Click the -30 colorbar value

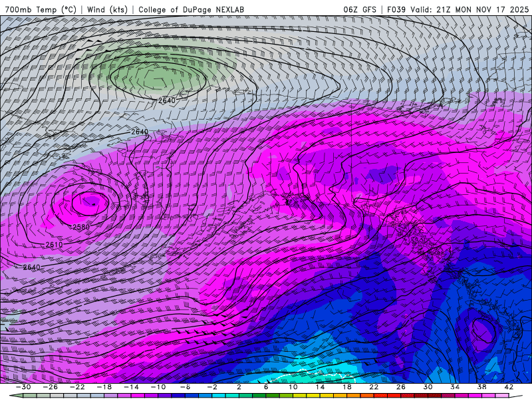[x=23, y=387]
